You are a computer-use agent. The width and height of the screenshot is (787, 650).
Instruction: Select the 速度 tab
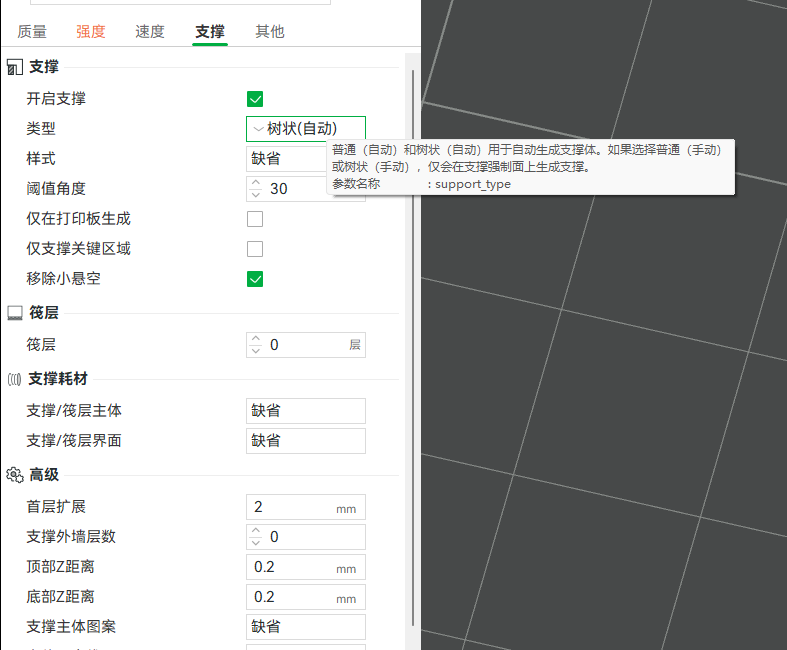[150, 32]
